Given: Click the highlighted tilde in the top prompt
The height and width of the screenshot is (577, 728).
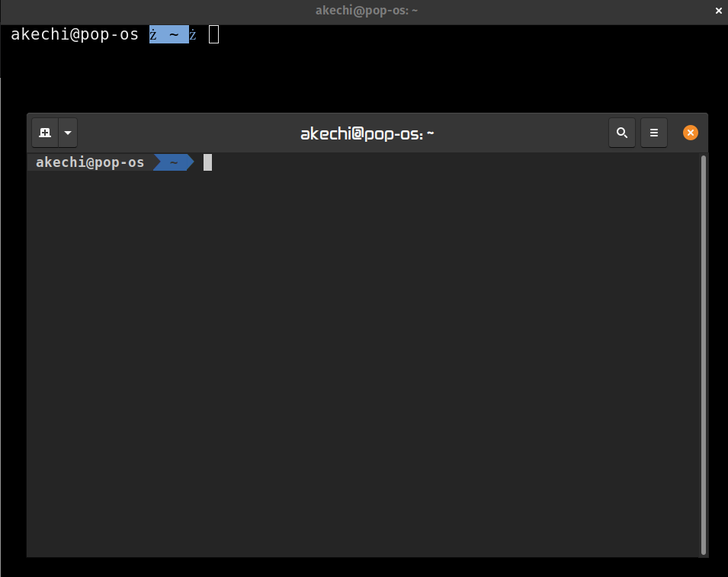Looking at the screenshot, I should pos(168,34).
